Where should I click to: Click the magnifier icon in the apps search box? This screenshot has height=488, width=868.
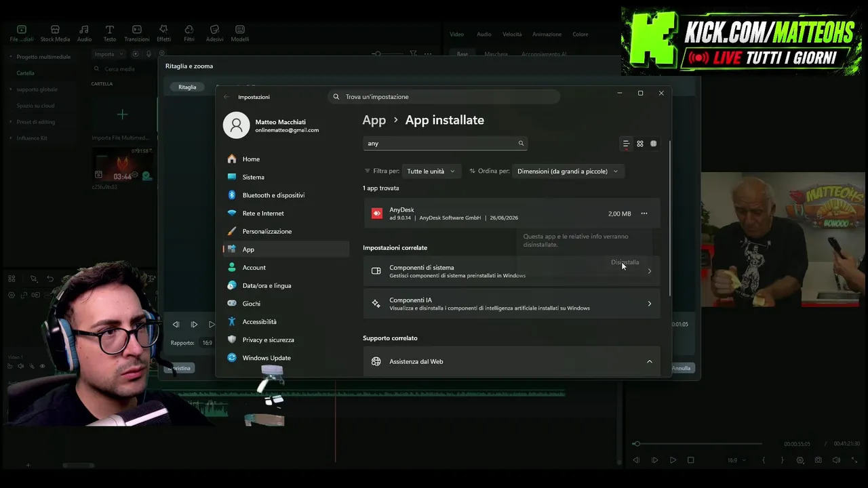coord(521,144)
